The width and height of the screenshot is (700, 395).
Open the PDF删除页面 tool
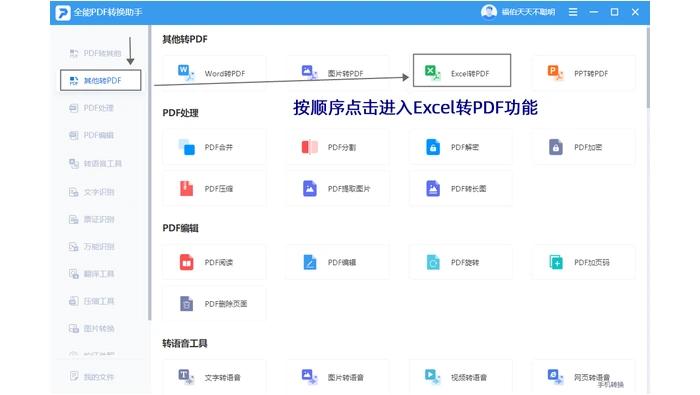(214, 304)
